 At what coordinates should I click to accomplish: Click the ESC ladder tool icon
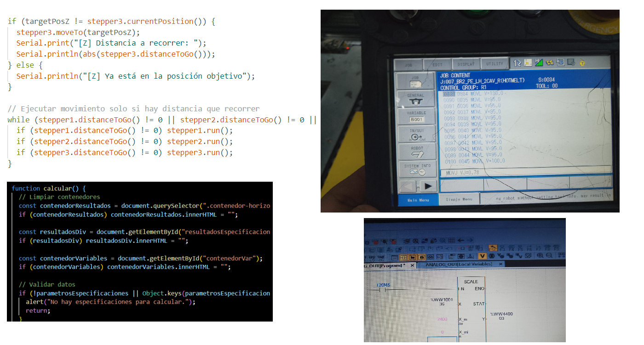coord(493,248)
